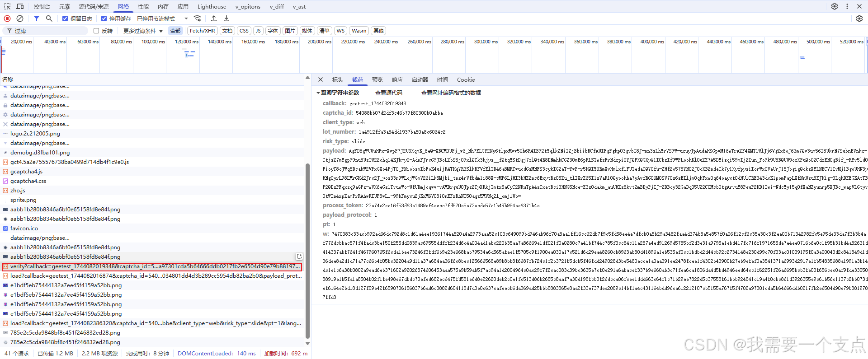
Task: Stop recording network log
Action: 7,19
